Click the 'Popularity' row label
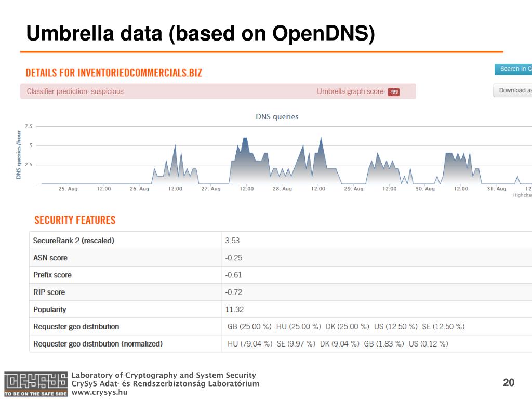Image resolution: width=532 pixels, height=399 pixels. click(x=49, y=310)
